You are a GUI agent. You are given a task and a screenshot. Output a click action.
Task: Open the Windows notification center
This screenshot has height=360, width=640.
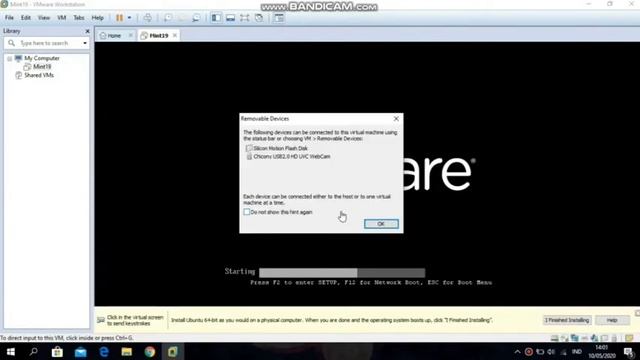point(629,352)
